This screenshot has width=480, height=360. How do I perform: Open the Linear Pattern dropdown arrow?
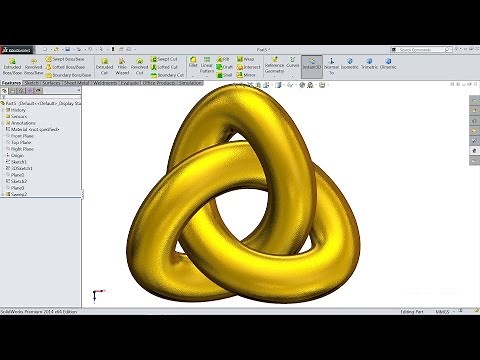207,76
